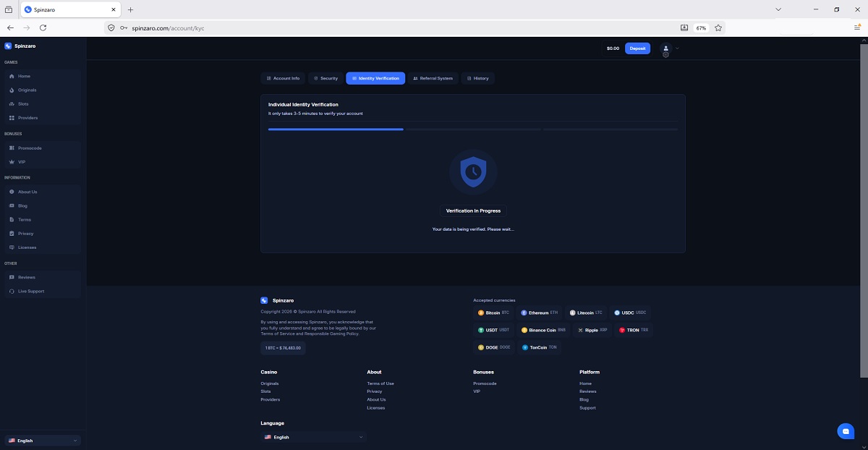Expand the account menu chevron
Screen dimensions: 868x450
[x=677, y=48]
